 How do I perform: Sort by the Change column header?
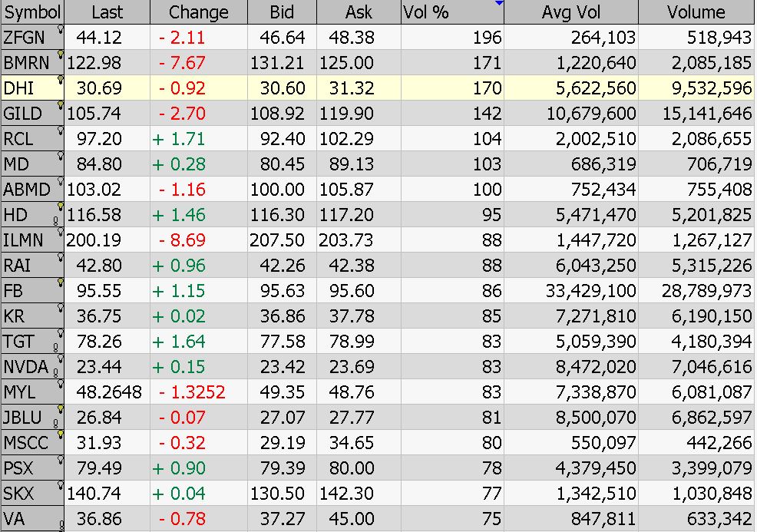point(198,12)
